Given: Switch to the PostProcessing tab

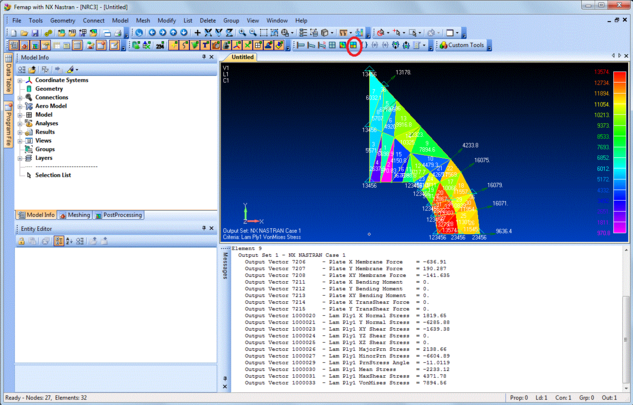Looking at the screenshot, I should pos(122,215).
